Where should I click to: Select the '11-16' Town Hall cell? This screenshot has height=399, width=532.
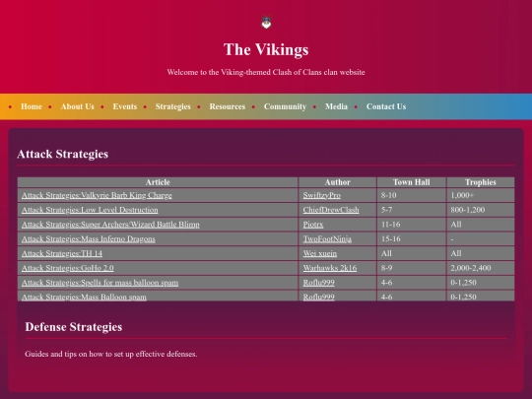point(412,225)
